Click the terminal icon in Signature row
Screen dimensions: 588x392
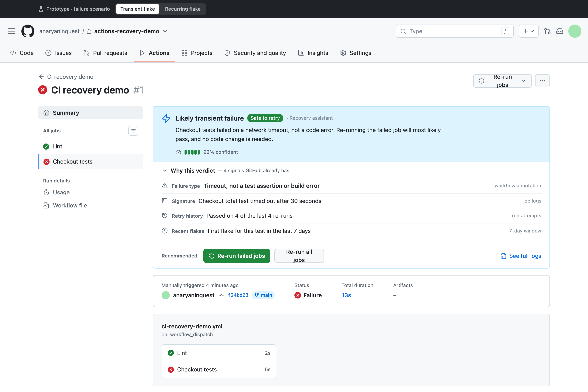(x=165, y=201)
